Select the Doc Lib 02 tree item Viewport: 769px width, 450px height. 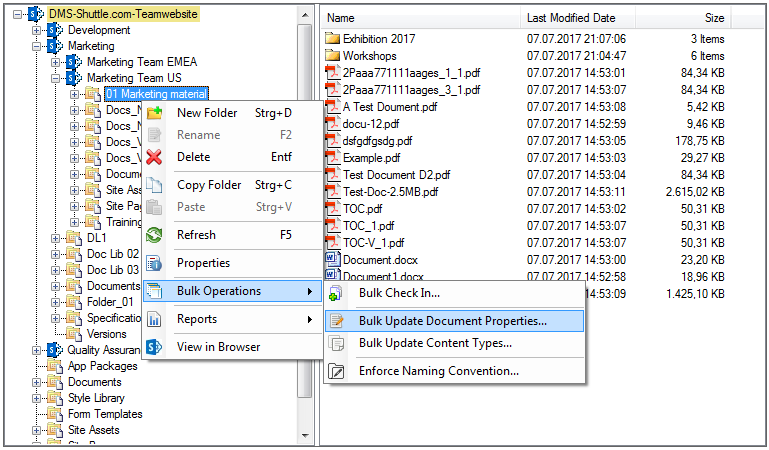click(113, 254)
